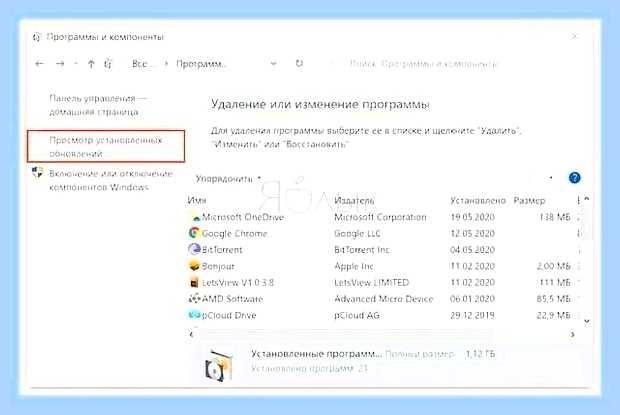Image resolution: width=620 pixels, height=415 pixels.
Task: Go forward with the right arrow
Action: (60, 64)
